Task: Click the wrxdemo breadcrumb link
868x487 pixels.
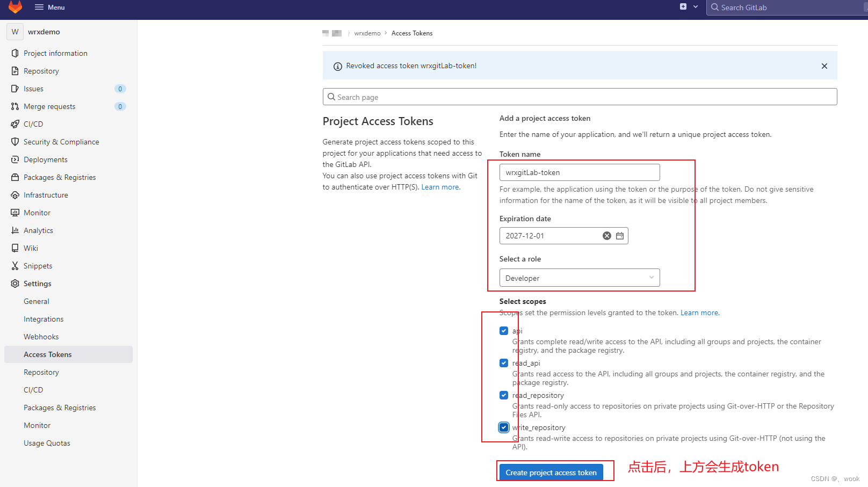Action: (x=367, y=33)
